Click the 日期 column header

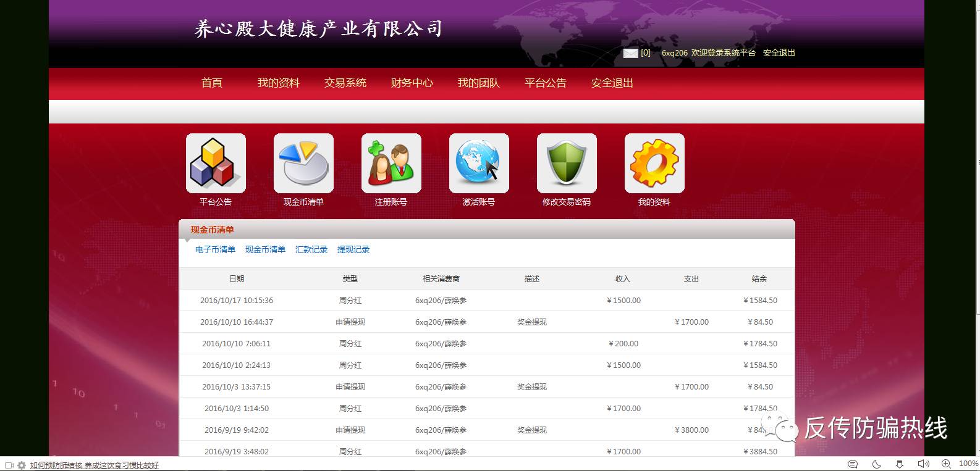[x=237, y=279]
